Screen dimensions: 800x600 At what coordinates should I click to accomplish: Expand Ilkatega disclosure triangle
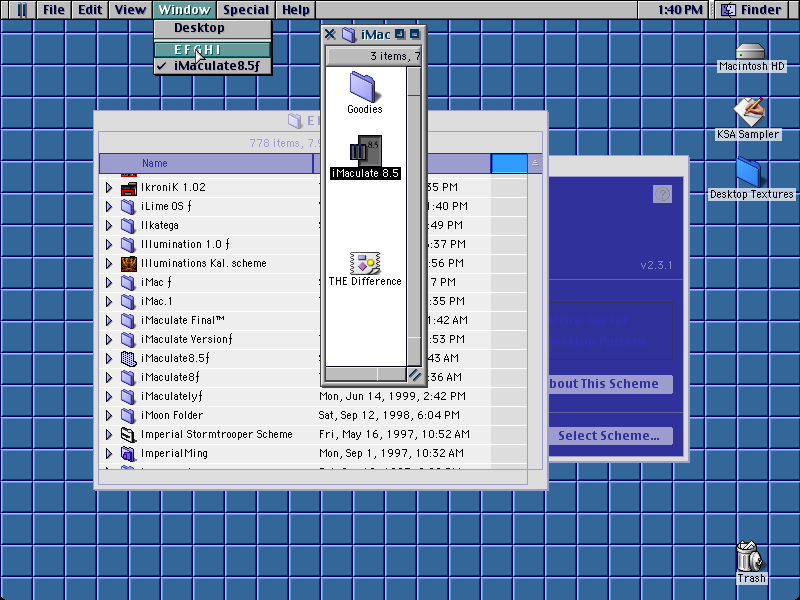(x=109, y=226)
